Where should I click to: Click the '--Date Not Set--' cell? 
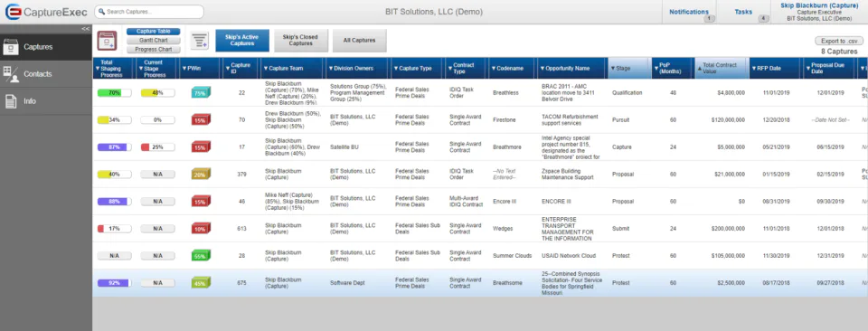tap(830, 120)
